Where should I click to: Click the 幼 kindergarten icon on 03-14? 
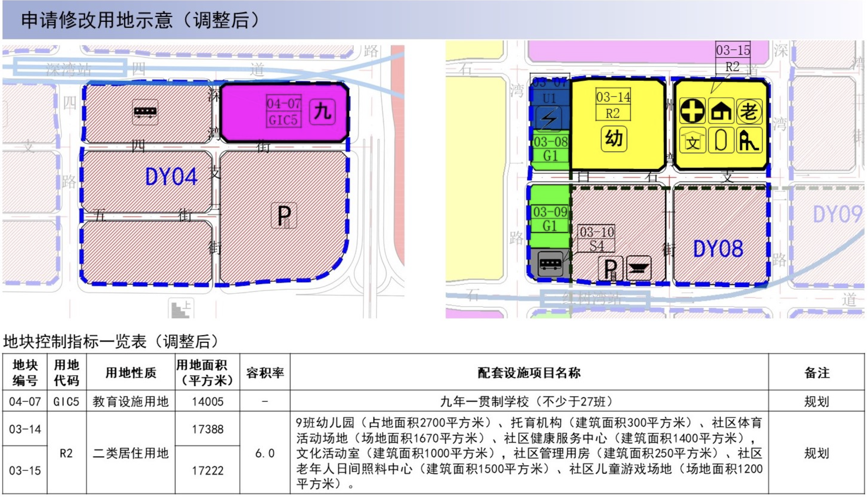tap(614, 139)
